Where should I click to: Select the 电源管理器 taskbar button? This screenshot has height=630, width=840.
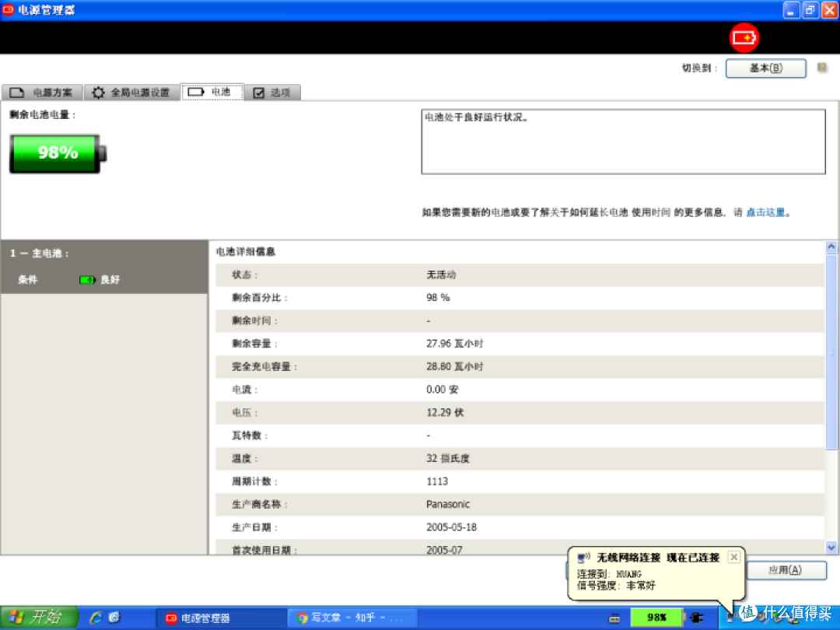coord(221,618)
